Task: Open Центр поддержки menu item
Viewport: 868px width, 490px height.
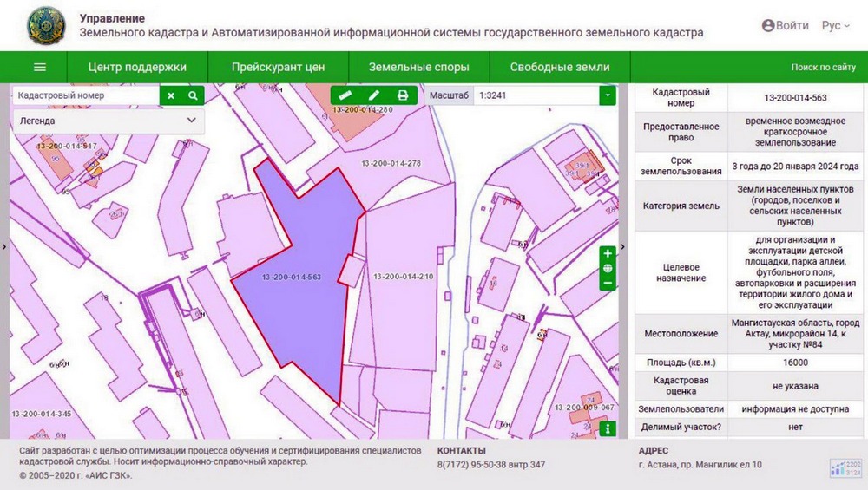Action: (x=137, y=68)
